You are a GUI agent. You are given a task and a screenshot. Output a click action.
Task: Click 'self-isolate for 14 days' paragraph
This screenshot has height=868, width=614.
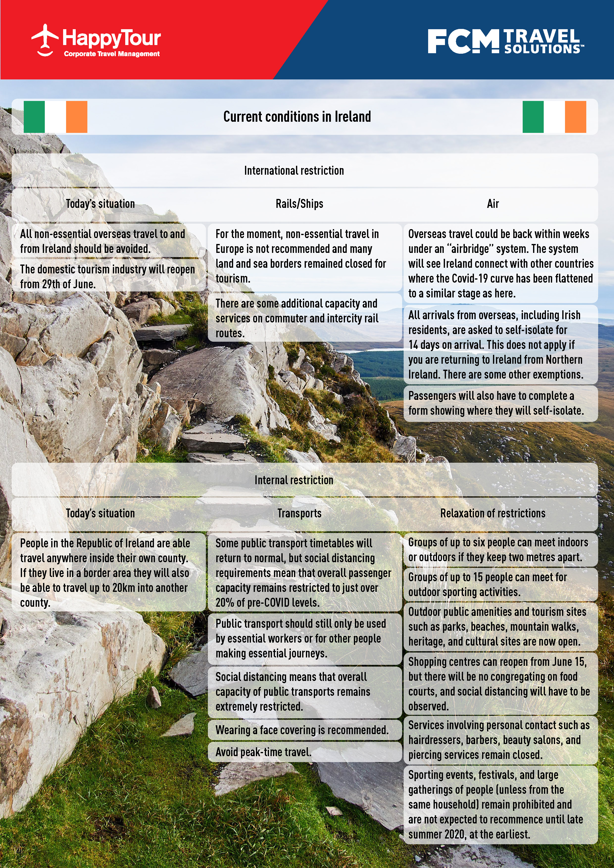(x=501, y=344)
